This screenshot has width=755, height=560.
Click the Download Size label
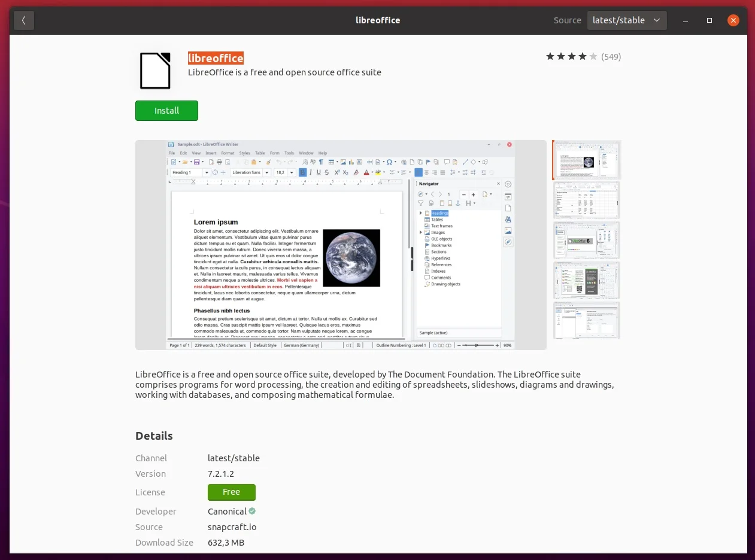(164, 543)
